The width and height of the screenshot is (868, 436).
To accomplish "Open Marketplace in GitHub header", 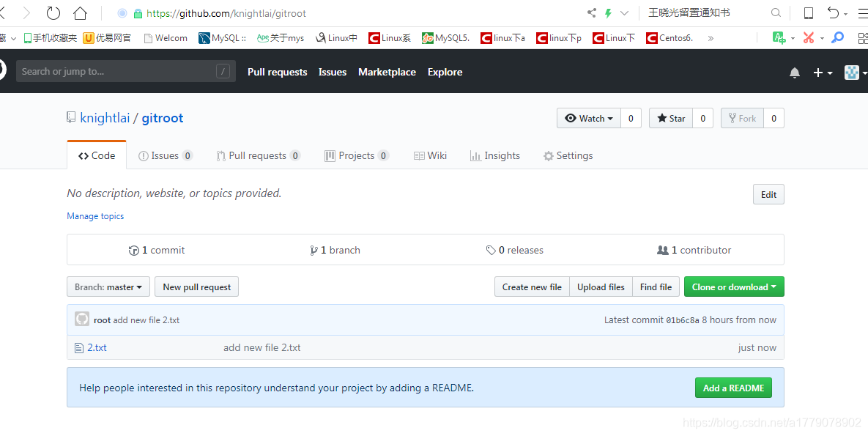I will [387, 72].
